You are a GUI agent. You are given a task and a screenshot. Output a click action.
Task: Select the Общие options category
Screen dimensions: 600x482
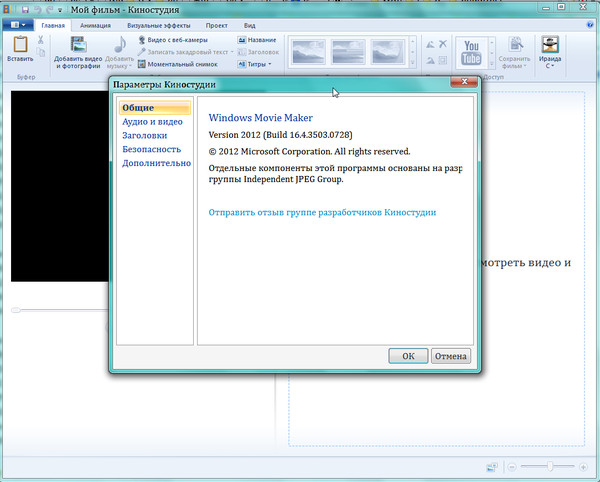coord(155,108)
